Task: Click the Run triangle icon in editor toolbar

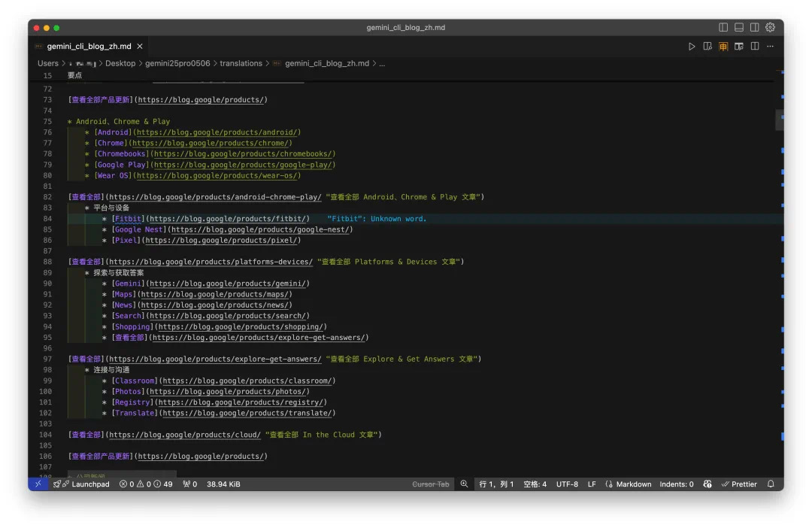Action: tap(692, 46)
